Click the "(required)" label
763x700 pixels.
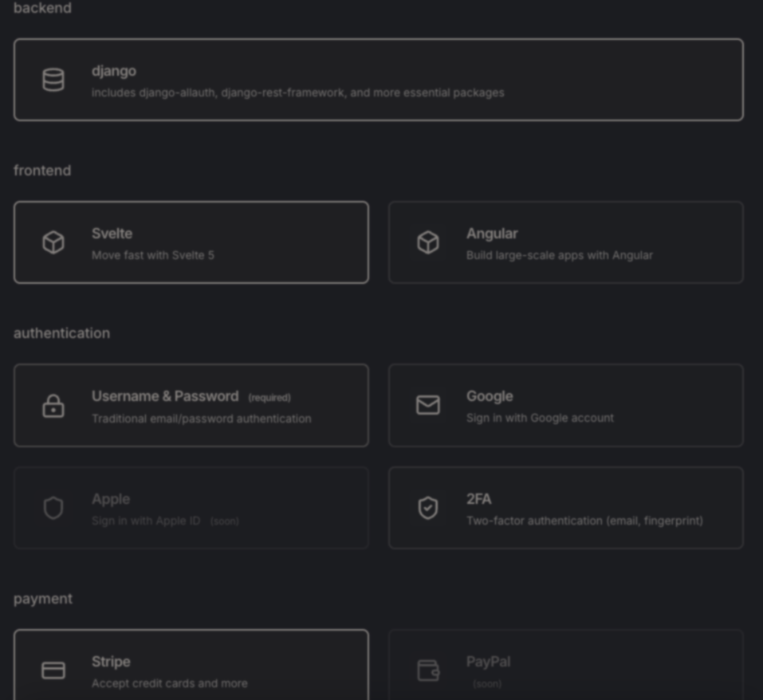pos(269,398)
